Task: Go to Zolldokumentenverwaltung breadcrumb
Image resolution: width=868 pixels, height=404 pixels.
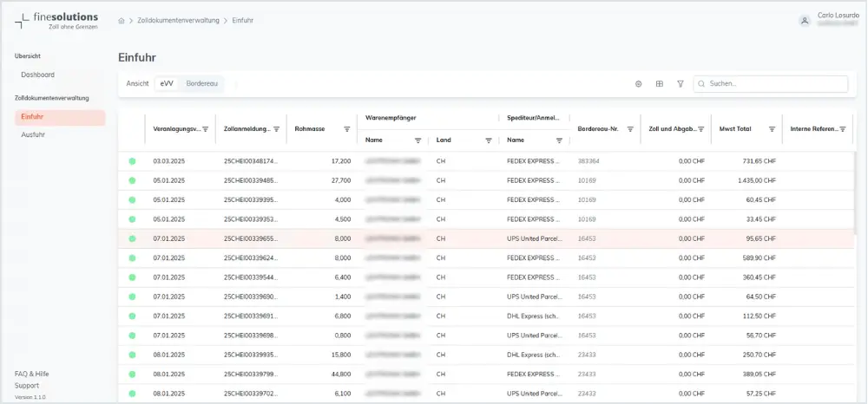Action: (x=178, y=21)
